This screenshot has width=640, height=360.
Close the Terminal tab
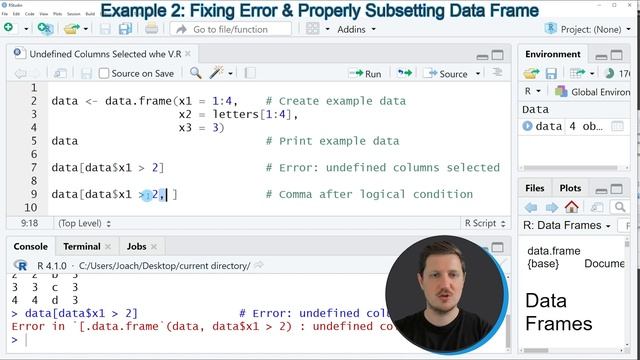108,247
